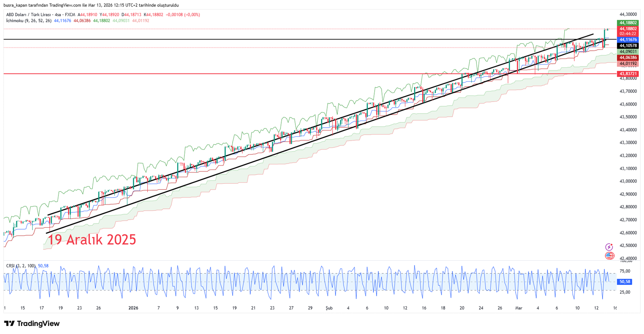Click the red countdown label 02:44:22

pos(627,34)
